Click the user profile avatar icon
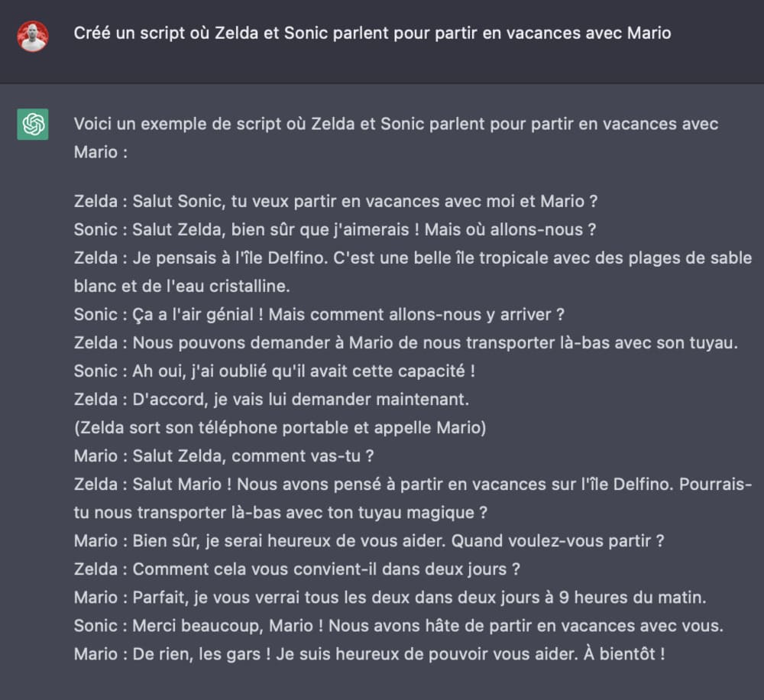 tap(32, 32)
